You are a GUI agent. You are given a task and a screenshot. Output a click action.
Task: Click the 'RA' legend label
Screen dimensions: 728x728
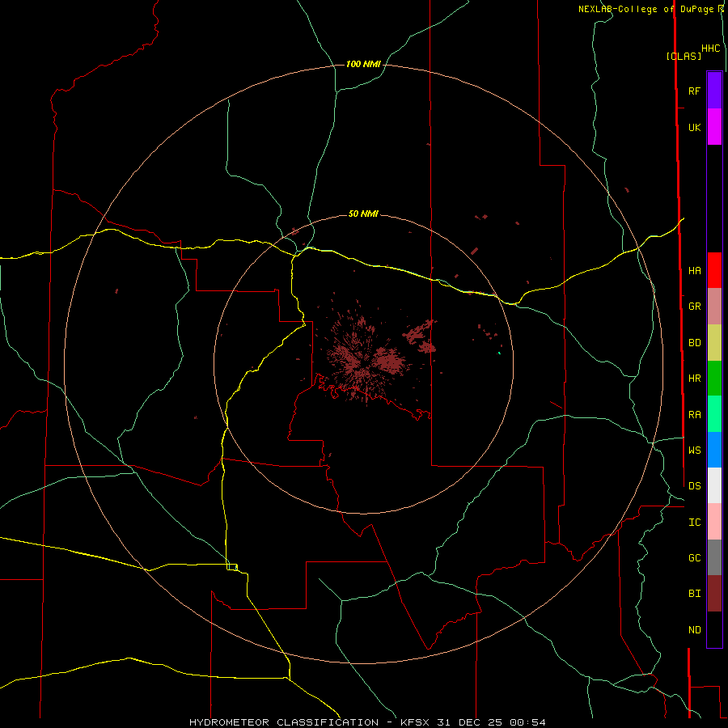coord(695,415)
